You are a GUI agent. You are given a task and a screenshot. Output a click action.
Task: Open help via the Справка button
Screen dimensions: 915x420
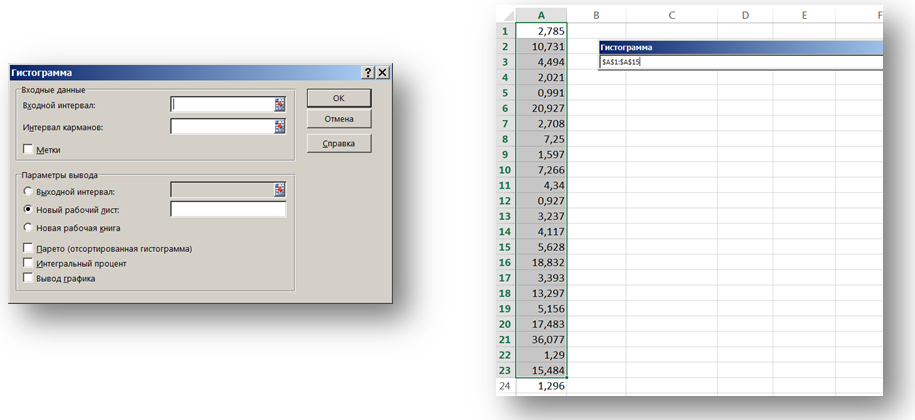339,143
